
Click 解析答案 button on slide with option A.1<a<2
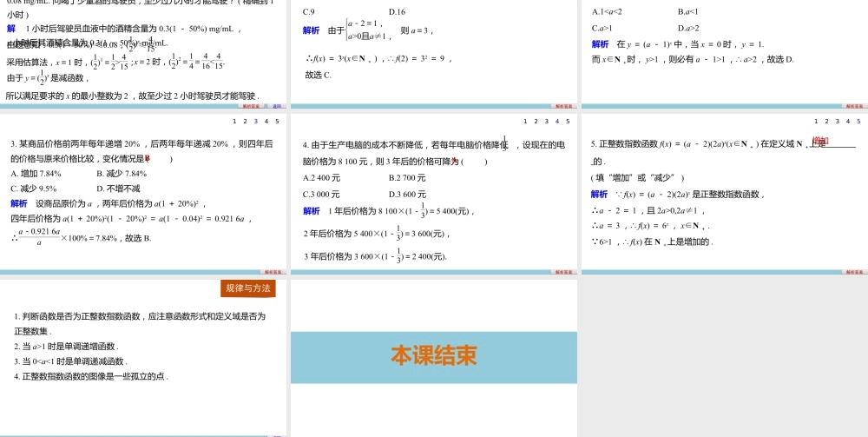coord(854,106)
